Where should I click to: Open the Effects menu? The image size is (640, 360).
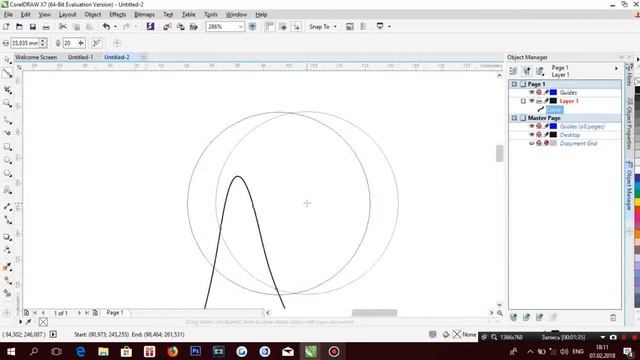[x=118, y=15]
